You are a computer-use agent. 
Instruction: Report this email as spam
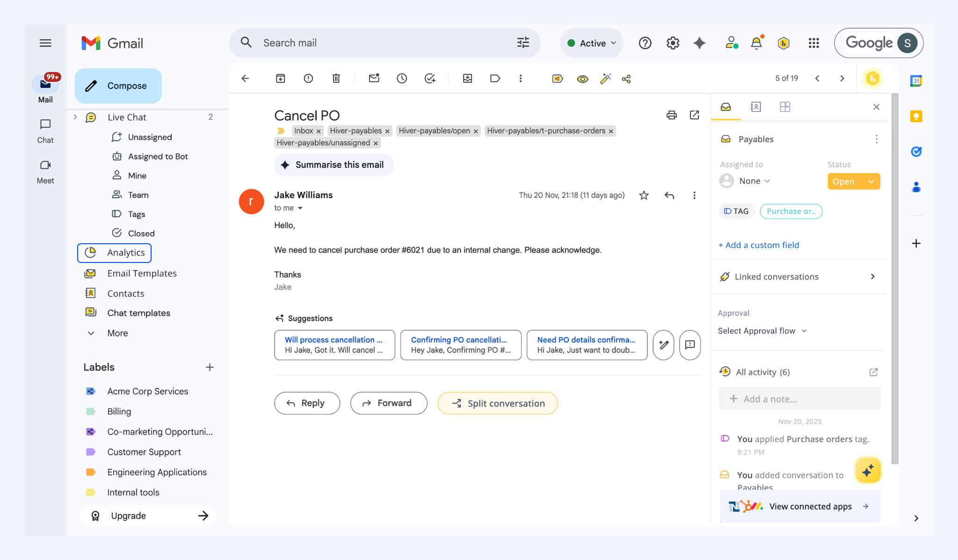tap(308, 79)
